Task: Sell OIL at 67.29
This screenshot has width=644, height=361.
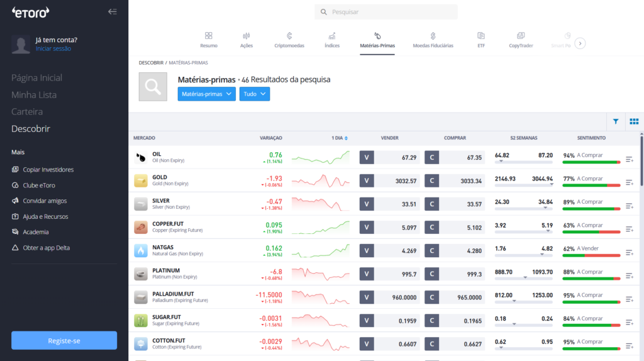Action: pos(389,157)
